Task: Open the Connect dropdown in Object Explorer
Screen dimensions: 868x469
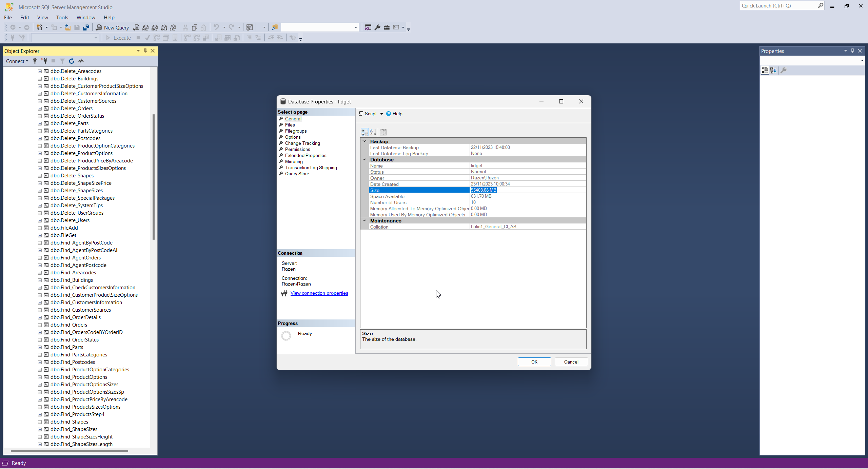Action: tap(17, 61)
